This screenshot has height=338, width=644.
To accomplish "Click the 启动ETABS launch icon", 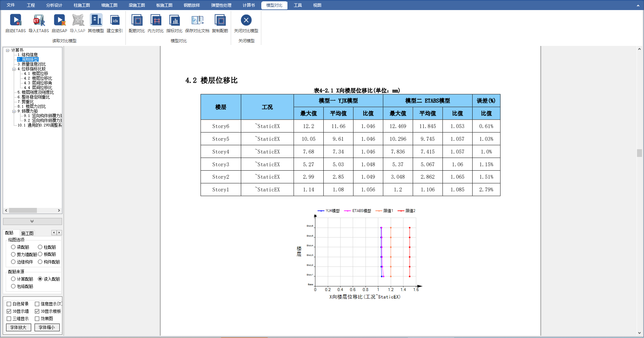I will [x=15, y=21].
